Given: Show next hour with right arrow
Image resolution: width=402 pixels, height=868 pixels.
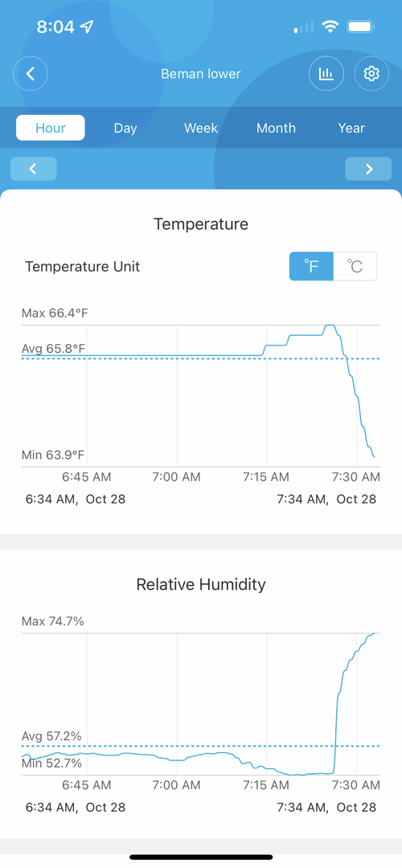Looking at the screenshot, I should [369, 169].
